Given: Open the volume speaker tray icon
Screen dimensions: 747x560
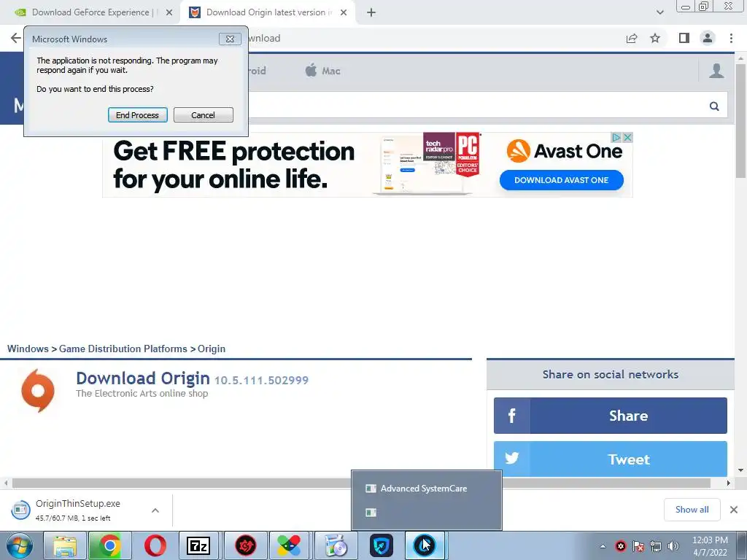Looking at the screenshot, I should tap(673, 546).
